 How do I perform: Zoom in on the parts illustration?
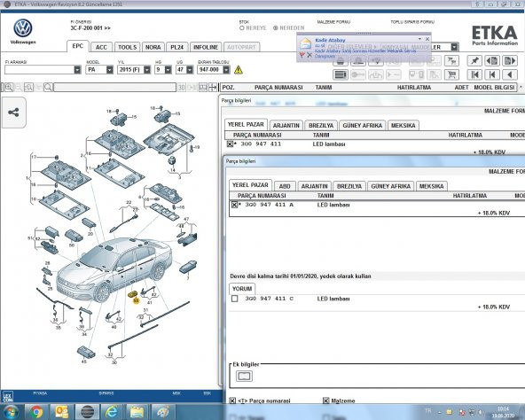click(9, 88)
